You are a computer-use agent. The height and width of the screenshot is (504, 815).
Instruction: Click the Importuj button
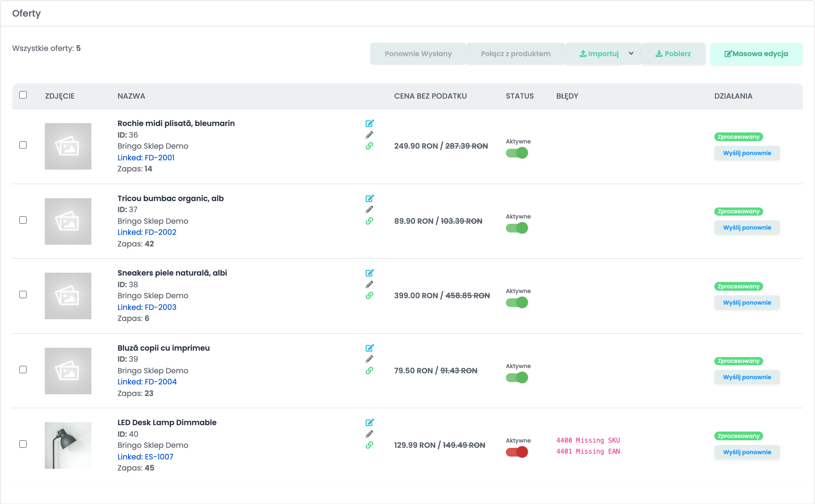point(599,54)
